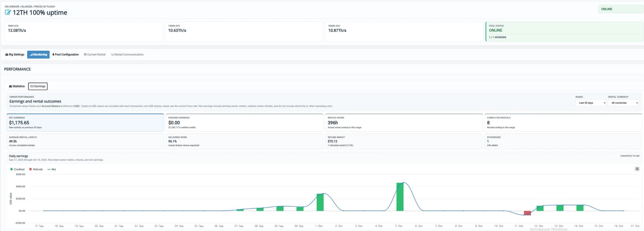Click the green bar for 28 Sep

click(260, 210)
